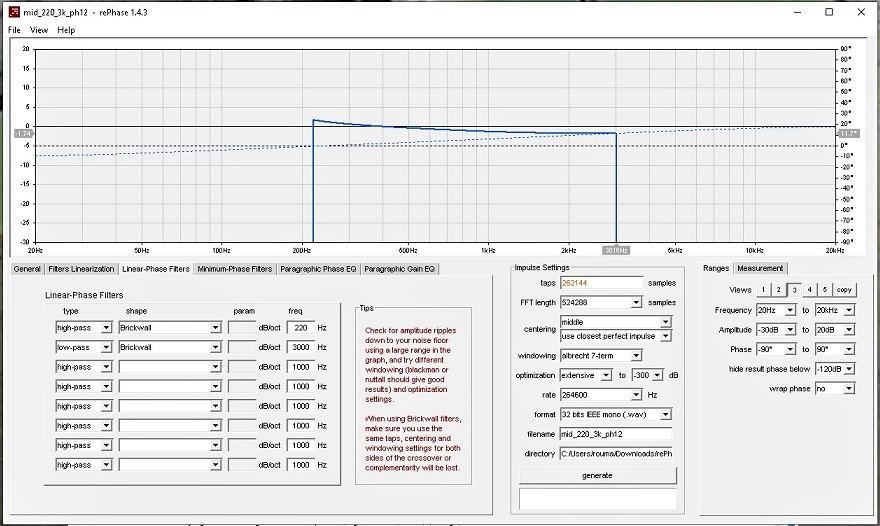Open the rate 264600 Hz dropdown

636,395
